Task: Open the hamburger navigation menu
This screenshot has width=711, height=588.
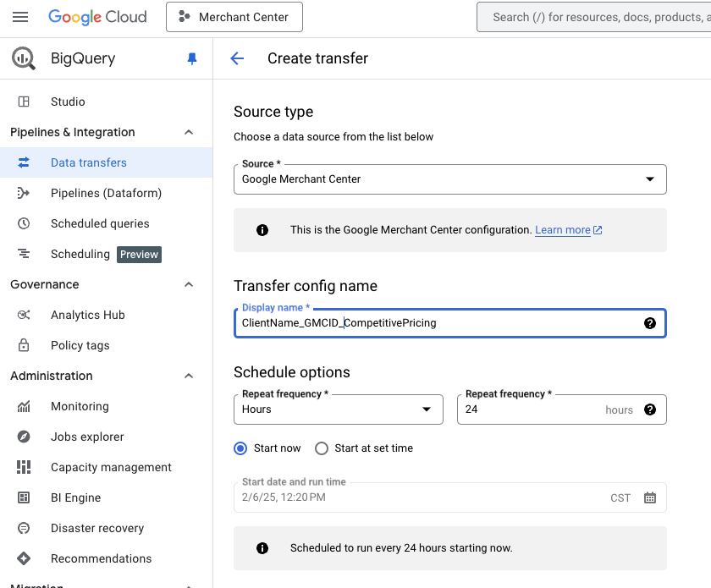Action: tap(20, 17)
